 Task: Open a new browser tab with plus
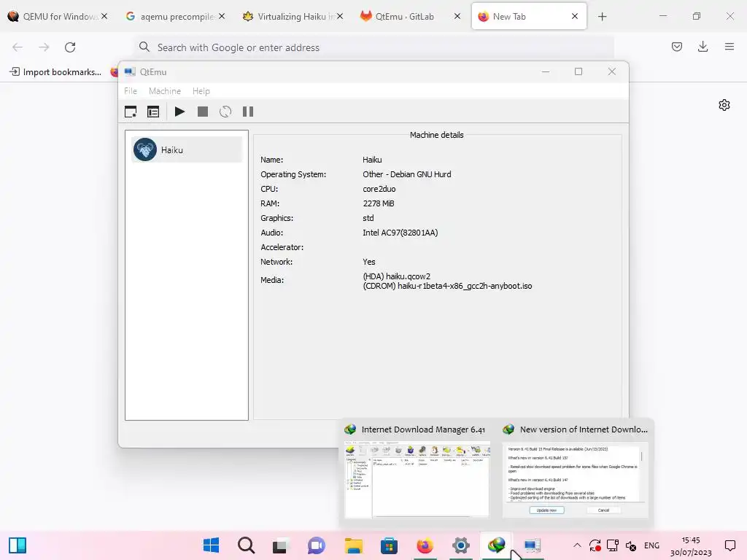602,17
